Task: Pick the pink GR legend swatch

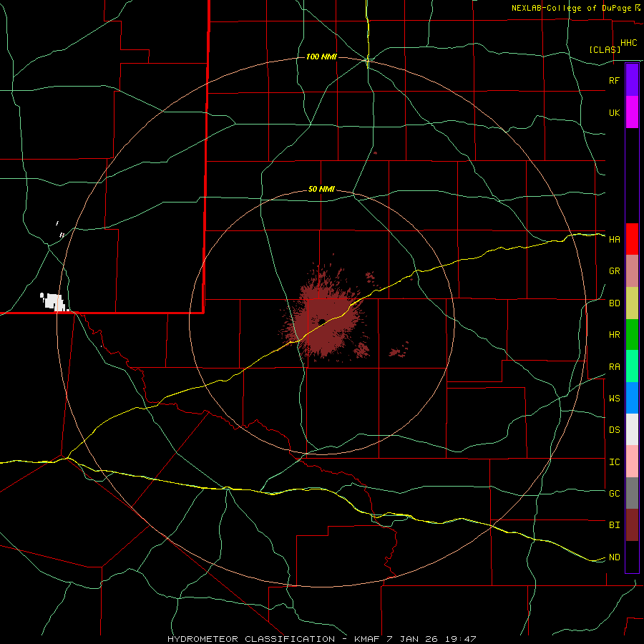Action: click(632, 271)
